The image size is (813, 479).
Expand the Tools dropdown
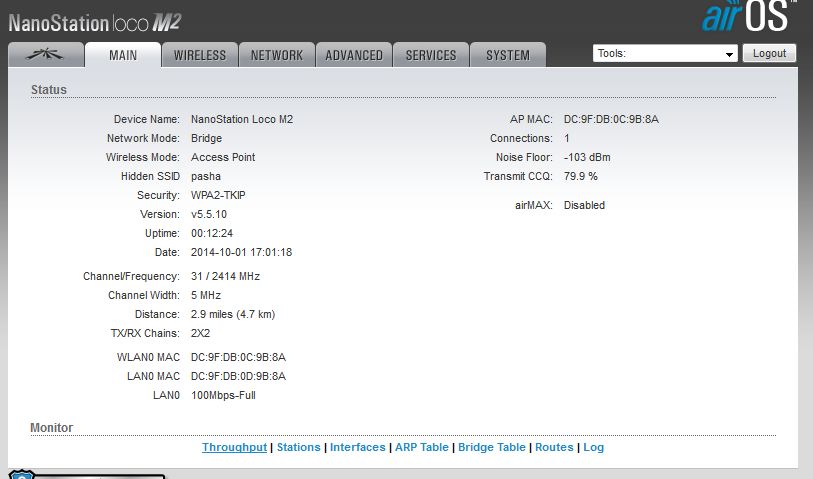[x=665, y=53]
